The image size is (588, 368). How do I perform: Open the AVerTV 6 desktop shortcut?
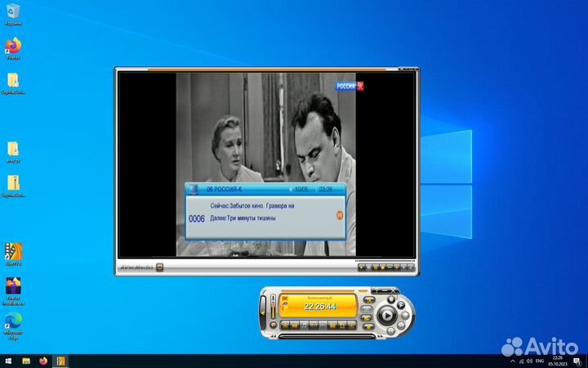13,254
